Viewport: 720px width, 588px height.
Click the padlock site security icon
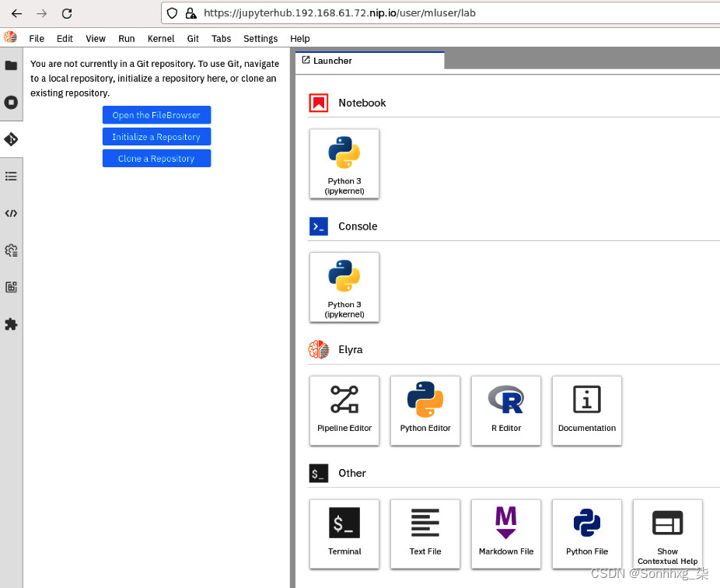[190, 13]
